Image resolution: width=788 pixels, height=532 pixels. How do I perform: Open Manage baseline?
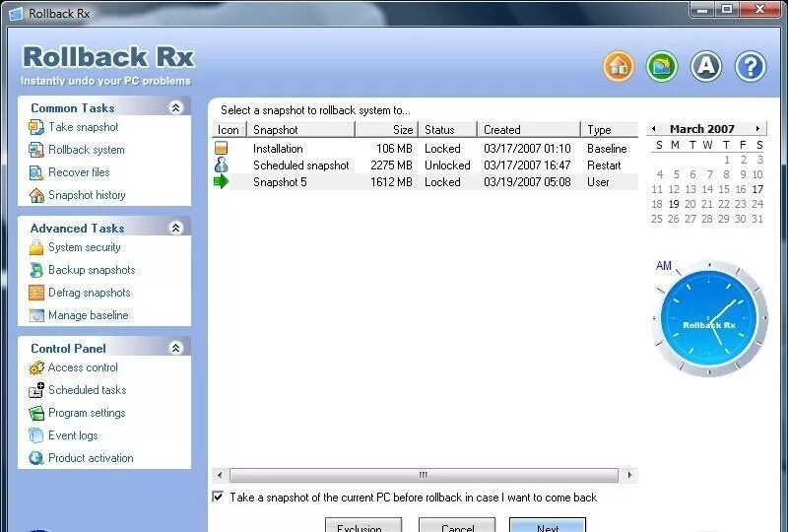(89, 315)
